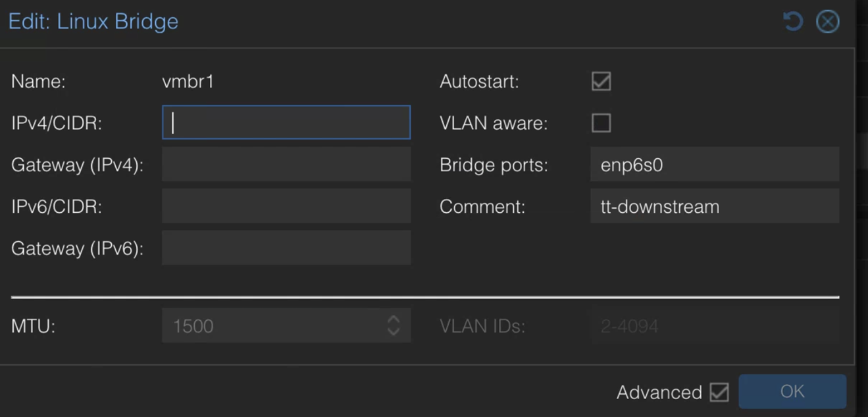
Task: Decrease MTU with the down arrow
Action: (x=394, y=331)
